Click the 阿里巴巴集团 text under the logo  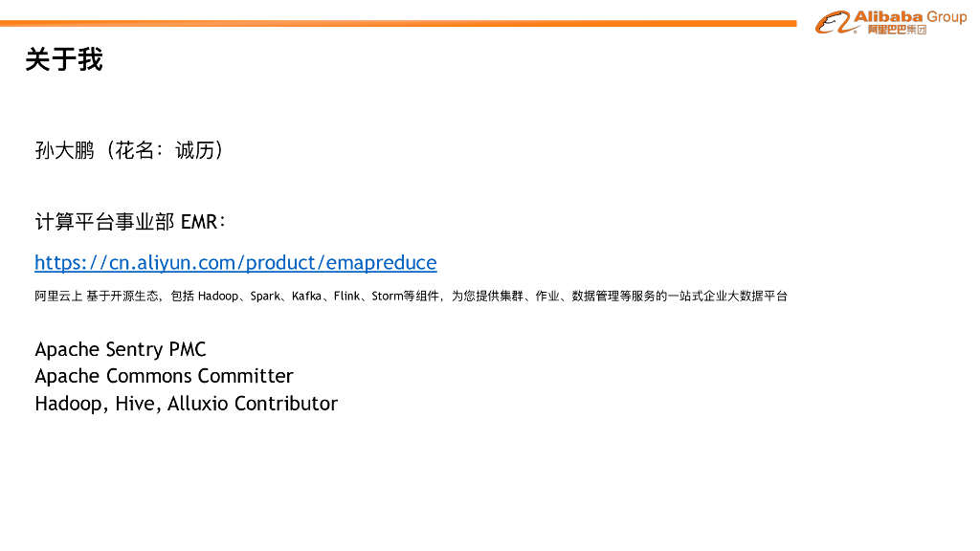[897, 31]
